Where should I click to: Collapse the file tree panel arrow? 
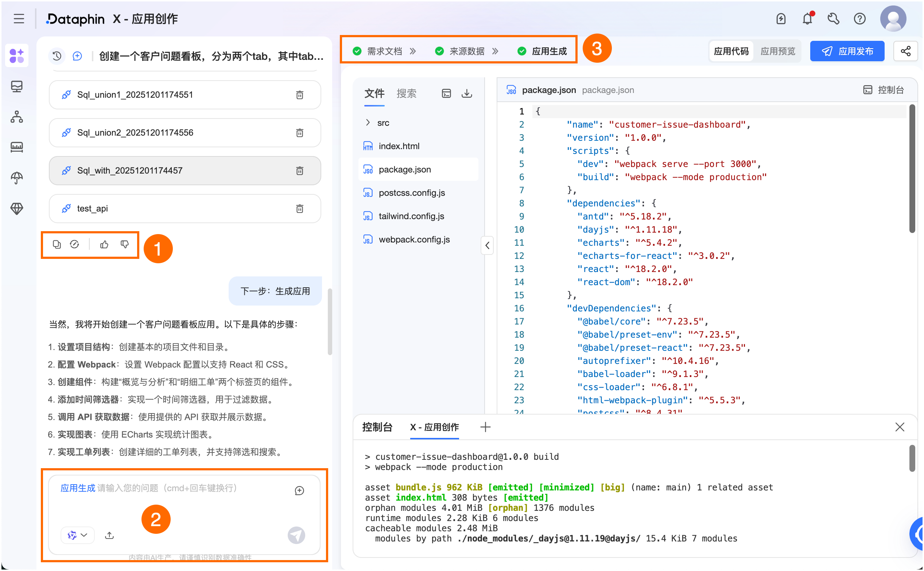tap(488, 246)
